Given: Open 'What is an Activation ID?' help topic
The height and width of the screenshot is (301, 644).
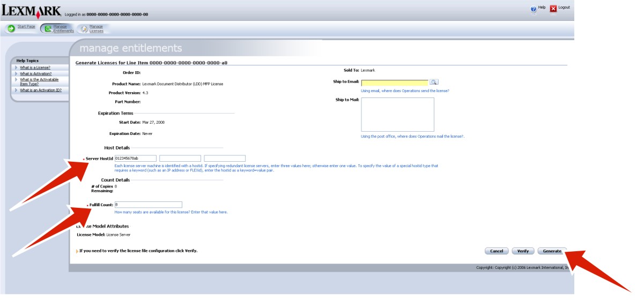Looking at the screenshot, I should click(41, 90).
